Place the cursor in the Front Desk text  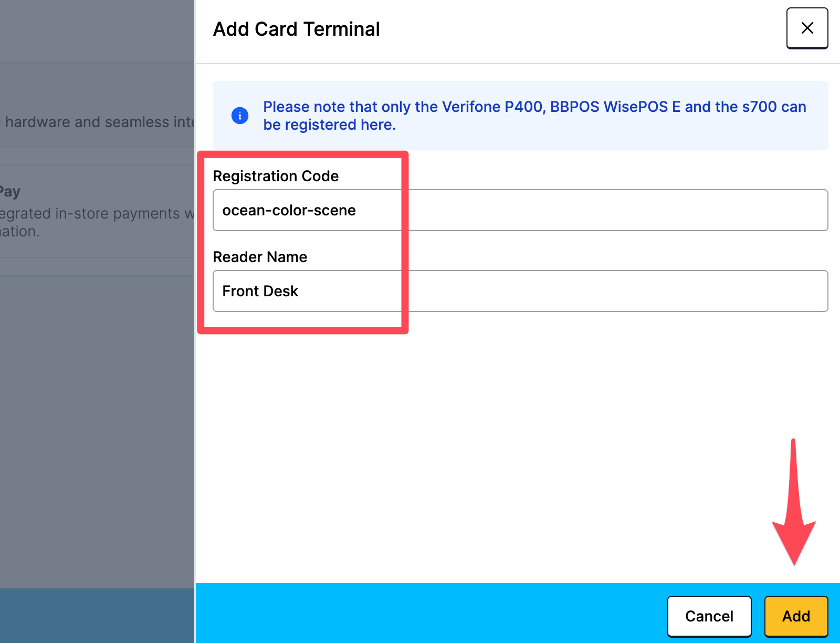coord(260,291)
